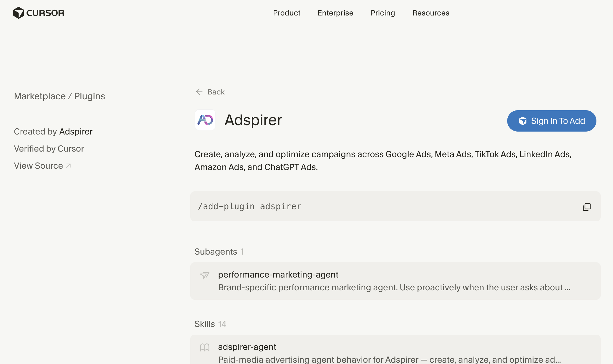Open the adspirer-agent skill
The width and height of the screenshot is (613, 364).
(x=395, y=349)
